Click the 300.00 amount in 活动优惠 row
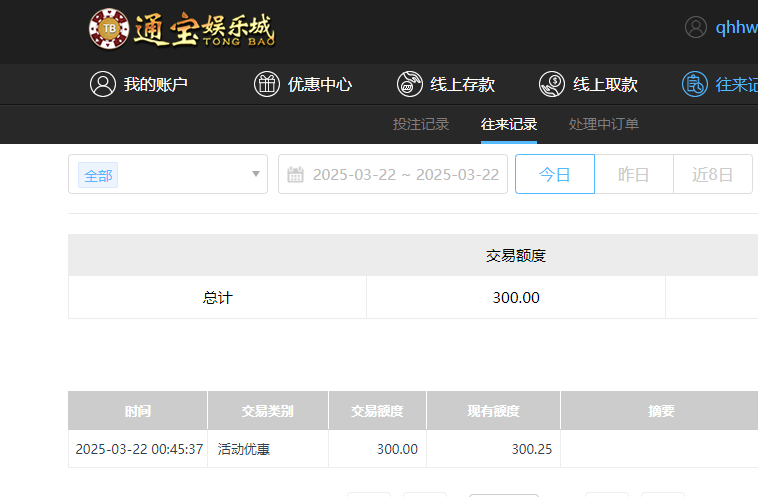The width and height of the screenshot is (758, 497). click(397, 449)
